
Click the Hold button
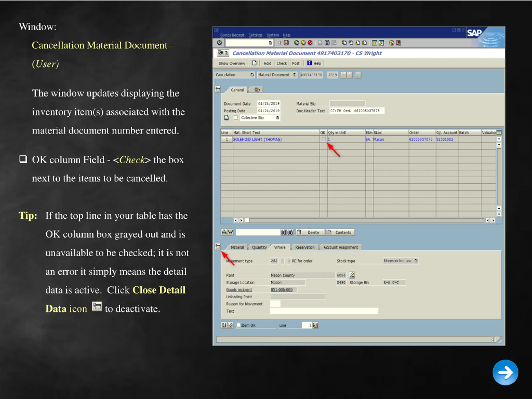click(x=267, y=63)
